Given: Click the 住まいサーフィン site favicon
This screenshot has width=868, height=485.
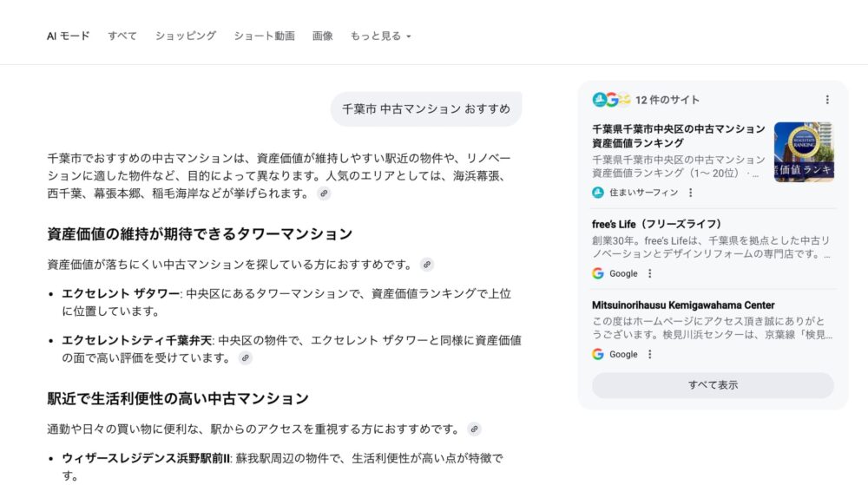Looking at the screenshot, I should (x=598, y=193).
